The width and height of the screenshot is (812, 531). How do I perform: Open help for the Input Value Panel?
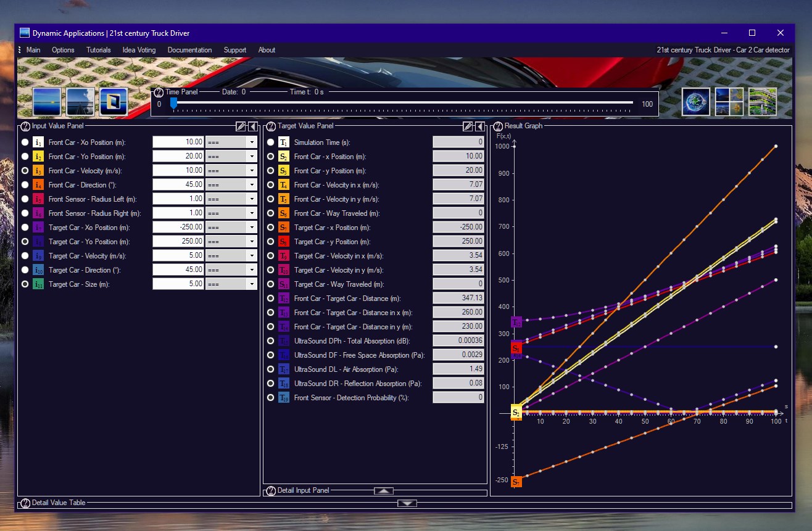(25, 126)
